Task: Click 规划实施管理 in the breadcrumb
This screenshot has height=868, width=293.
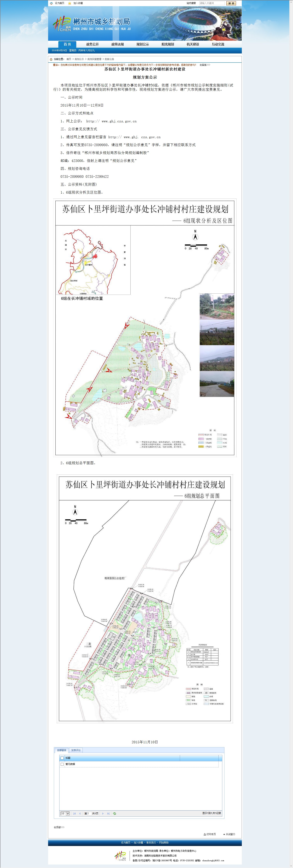Action: tap(94, 59)
